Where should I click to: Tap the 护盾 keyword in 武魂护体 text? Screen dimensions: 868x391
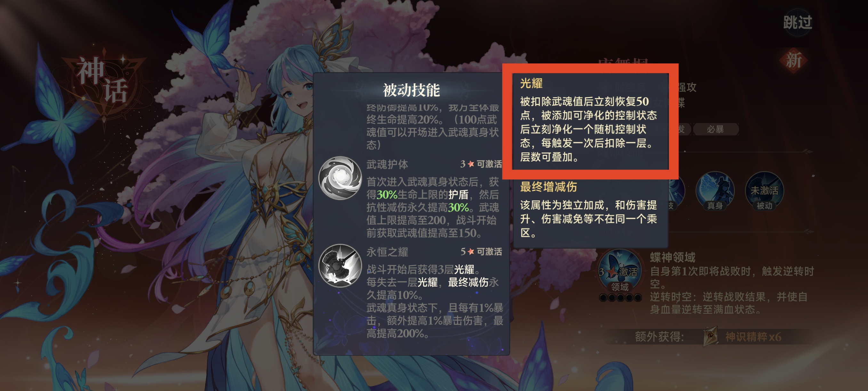click(458, 194)
